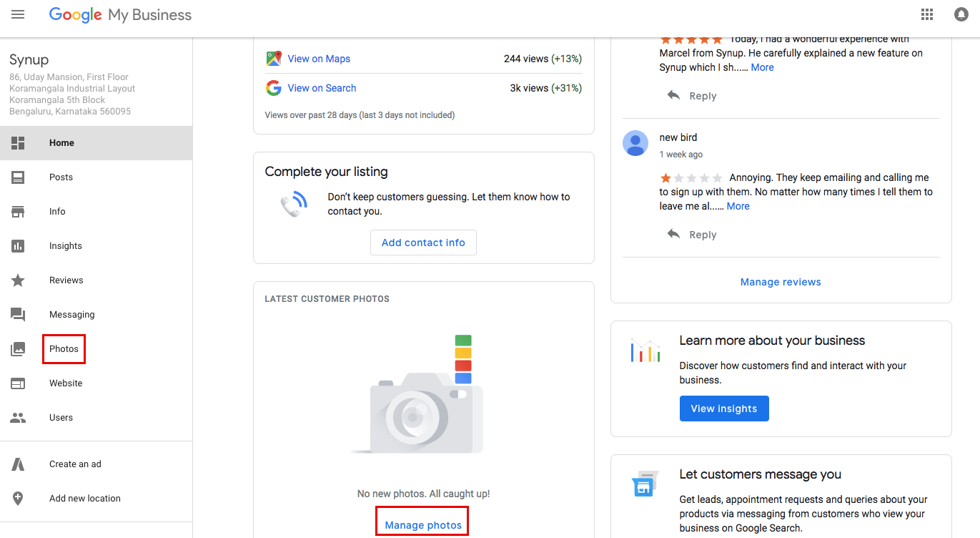Image resolution: width=980 pixels, height=538 pixels.
Task: Click 'Views over past 28 days' note
Action: 360,115
